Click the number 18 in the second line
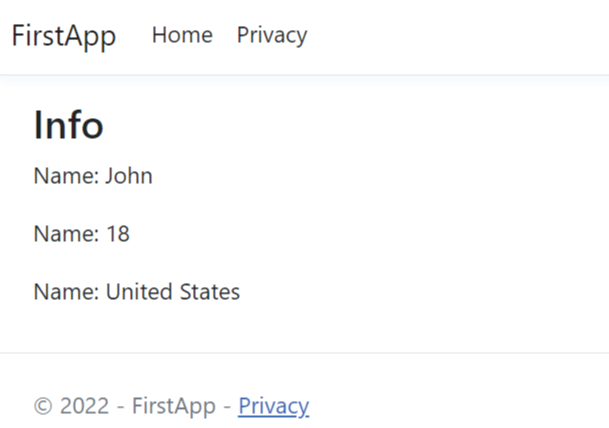 [x=118, y=234]
